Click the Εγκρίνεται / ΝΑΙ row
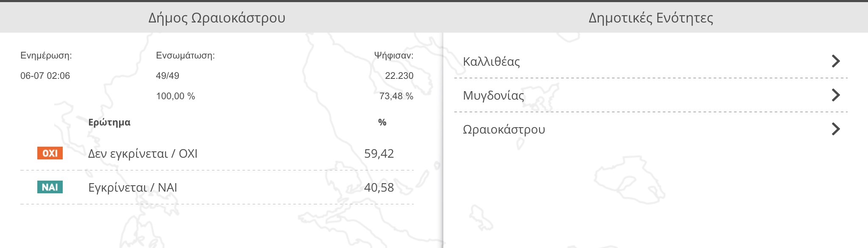This screenshot has height=248, width=868. [x=217, y=187]
